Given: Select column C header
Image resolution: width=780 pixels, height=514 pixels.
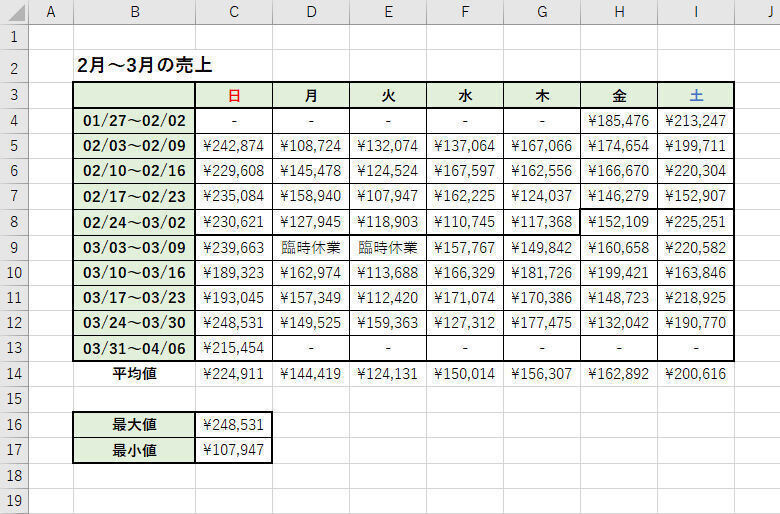Looking at the screenshot, I should [234, 11].
